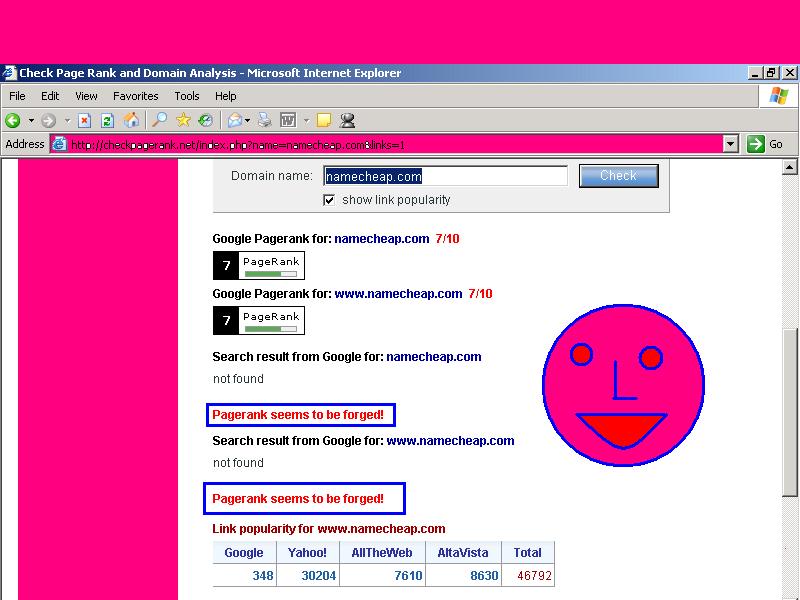Click the yellow Discuss note icon
This screenshot has height=600, width=800.
click(x=324, y=120)
